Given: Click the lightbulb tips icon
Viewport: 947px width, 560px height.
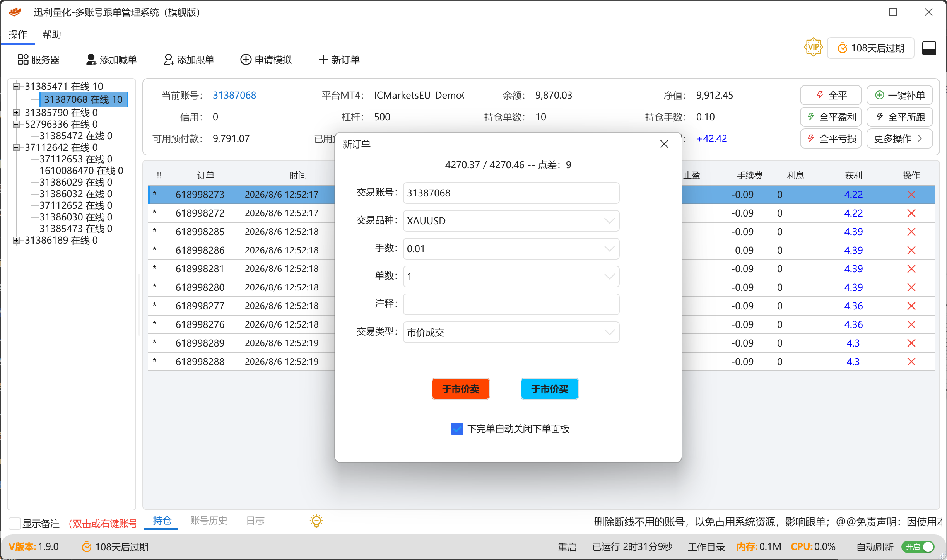Looking at the screenshot, I should (316, 521).
